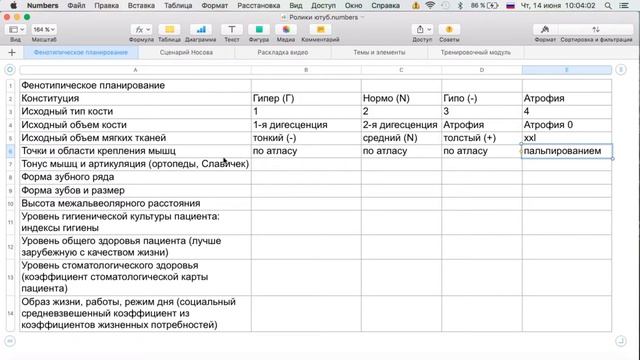Click document title 'Ролики ютуб.numbers'
This screenshot has height=360, width=640.
323,17
